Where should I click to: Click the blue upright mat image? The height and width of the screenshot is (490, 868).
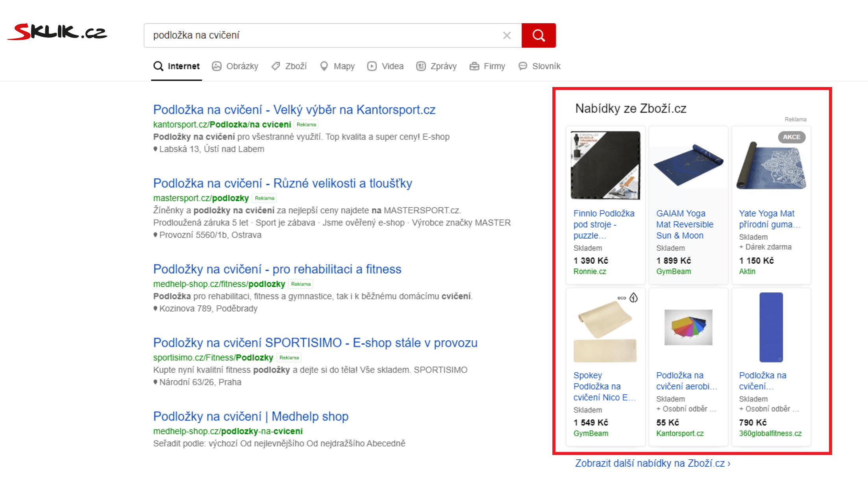coord(771,327)
